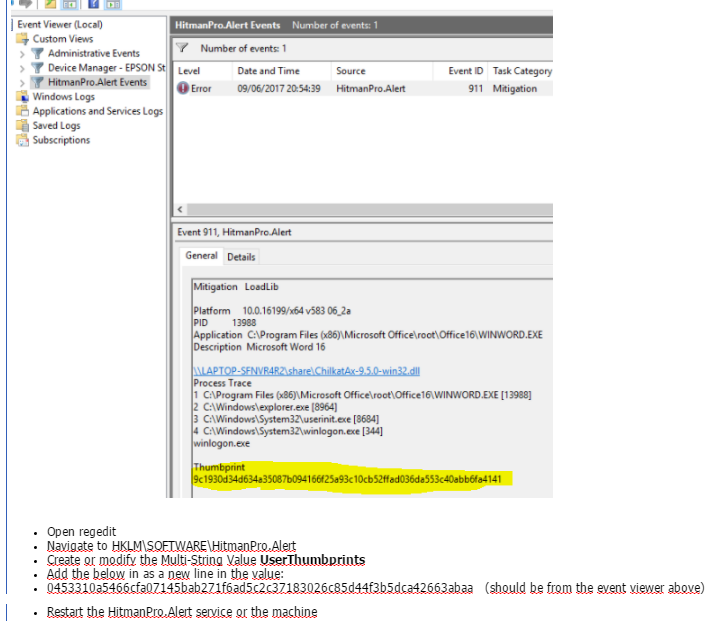Click the userinit.exe [8684] process trace line
720x621 pixels.
286,419
